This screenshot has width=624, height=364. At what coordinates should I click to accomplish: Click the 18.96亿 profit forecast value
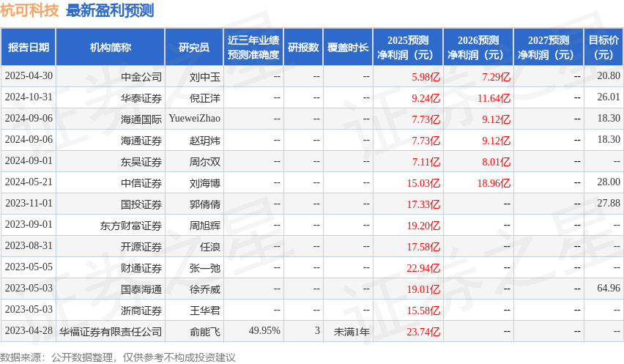(x=494, y=182)
